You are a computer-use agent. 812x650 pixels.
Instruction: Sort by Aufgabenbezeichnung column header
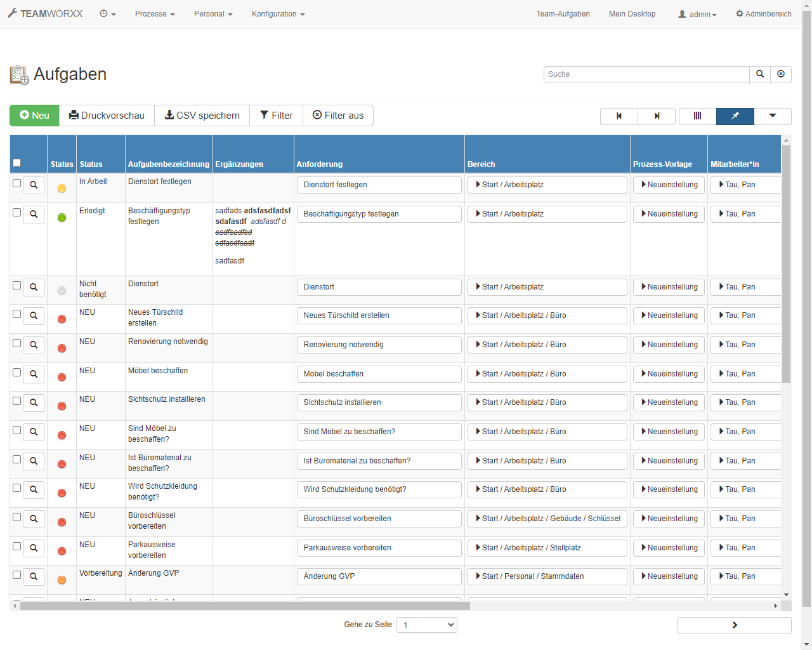(x=169, y=164)
